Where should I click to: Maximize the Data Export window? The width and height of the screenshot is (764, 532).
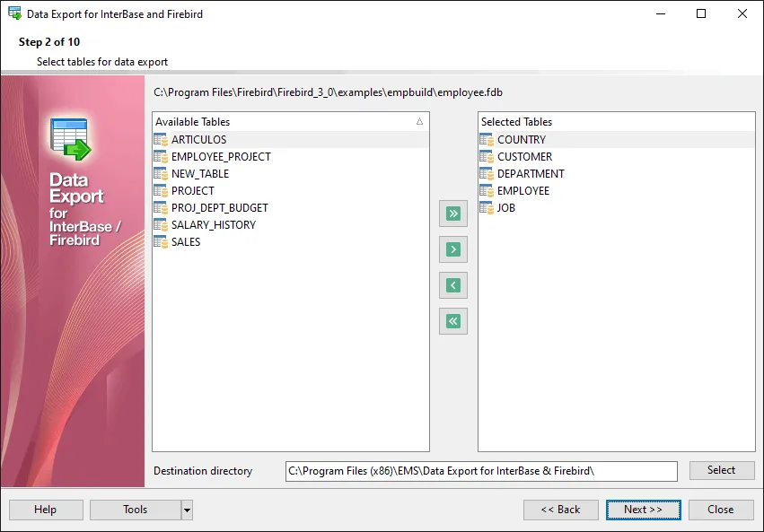(x=701, y=13)
